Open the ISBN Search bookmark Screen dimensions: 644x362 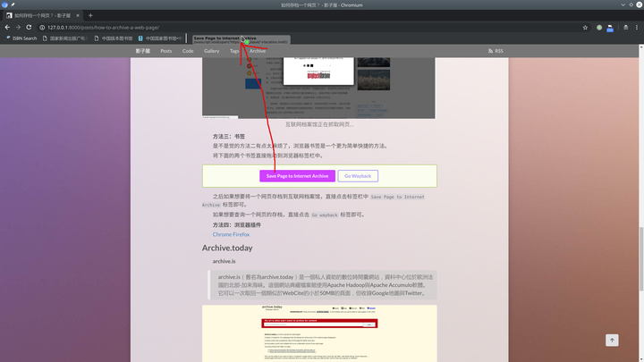coord(23,38)
